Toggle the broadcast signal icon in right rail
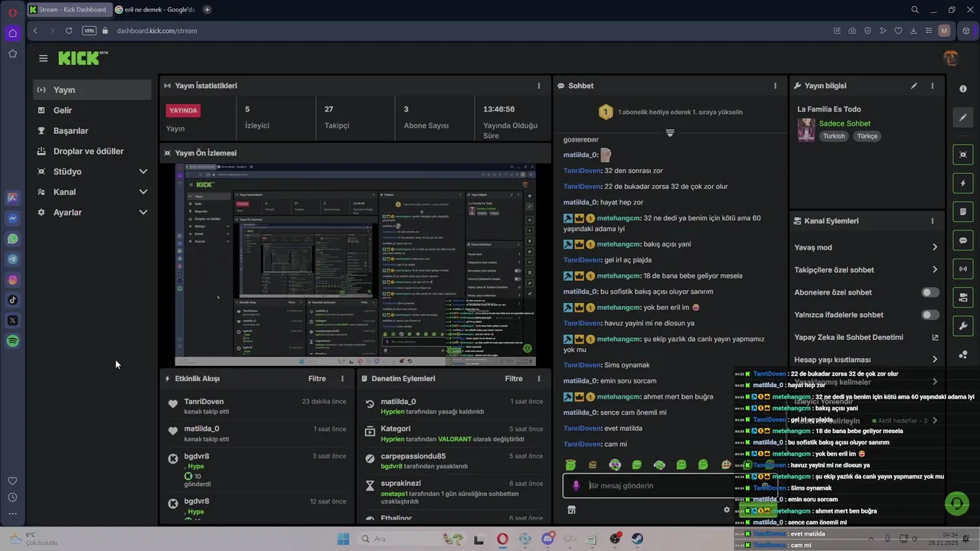Image resolution: width=980 pixels, height=551 pixels. coord(963,269)
